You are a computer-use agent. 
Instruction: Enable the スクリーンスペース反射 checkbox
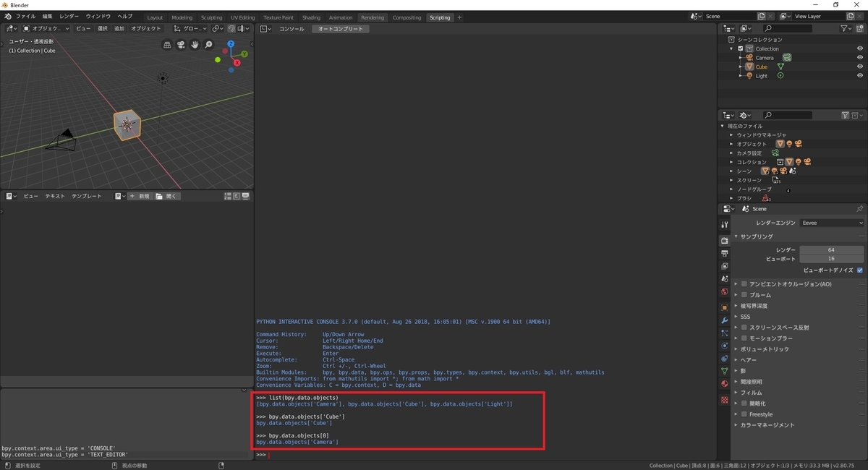coord(744,328)
